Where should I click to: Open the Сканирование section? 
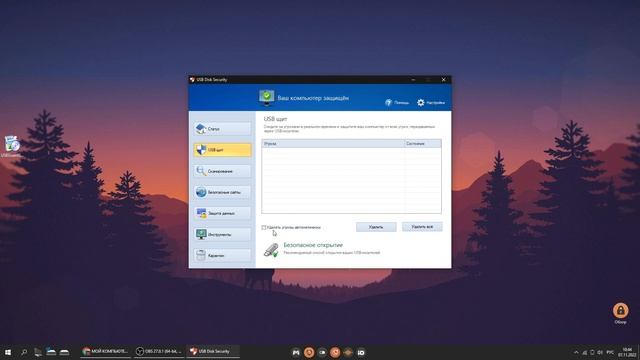click(x=222, y=171)
